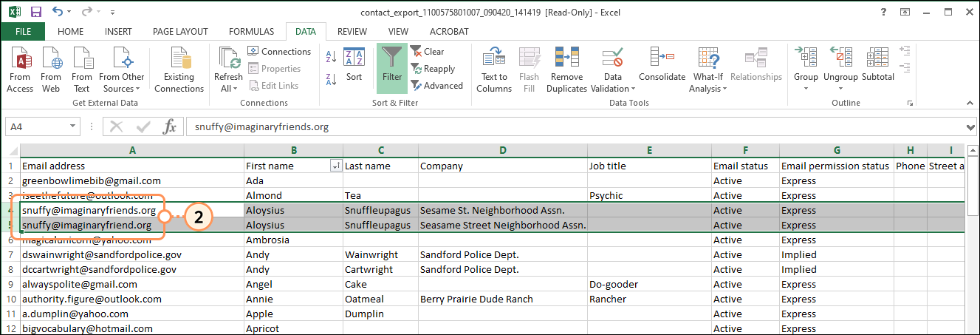Save the workbook from Quick Access Toolbar

pos(35,13)
